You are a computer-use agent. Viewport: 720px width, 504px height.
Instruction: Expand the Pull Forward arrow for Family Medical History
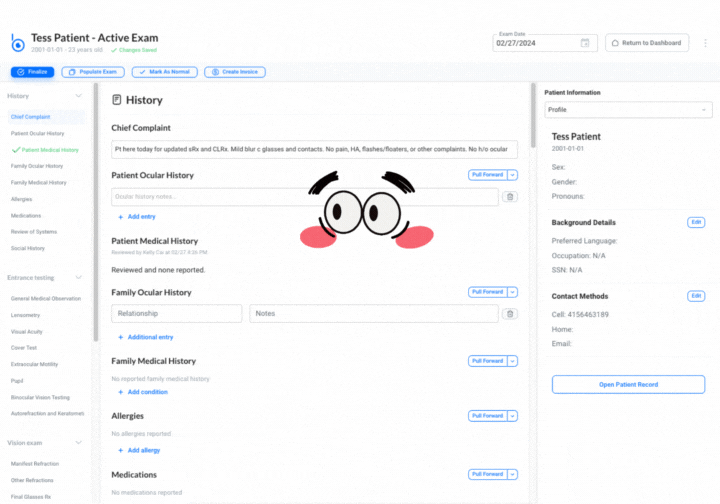[512, 361]
